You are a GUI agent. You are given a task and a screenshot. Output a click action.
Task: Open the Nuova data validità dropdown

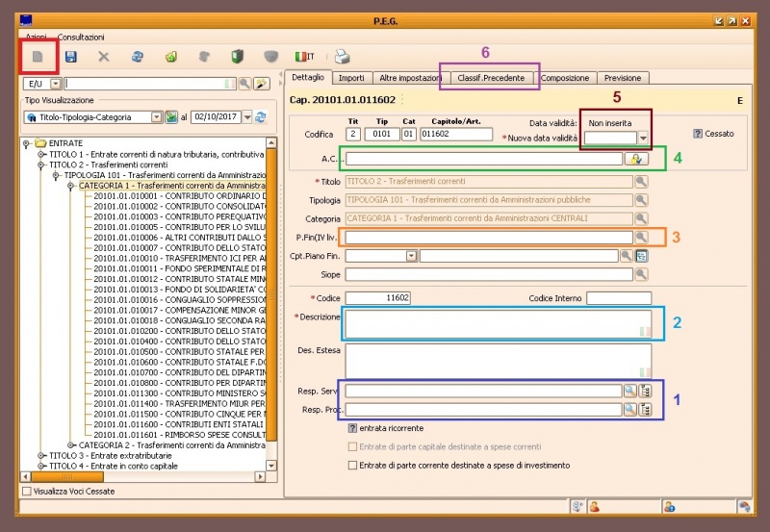pos(643,139)
